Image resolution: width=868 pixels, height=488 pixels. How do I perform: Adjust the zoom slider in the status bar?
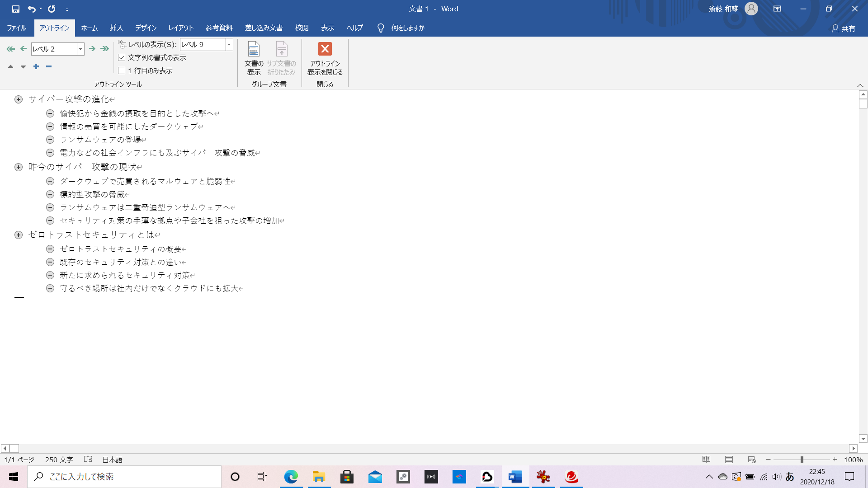tap(802, 460)
